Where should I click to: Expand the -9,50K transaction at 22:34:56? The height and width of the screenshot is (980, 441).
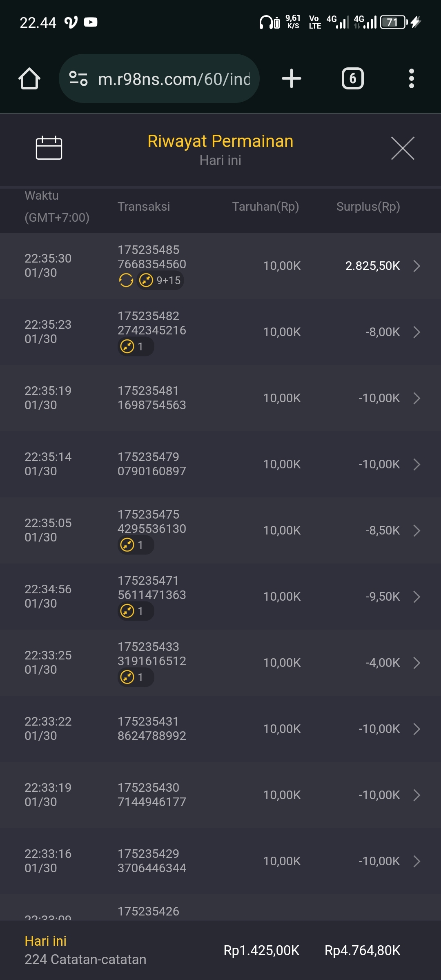point(416,597)
